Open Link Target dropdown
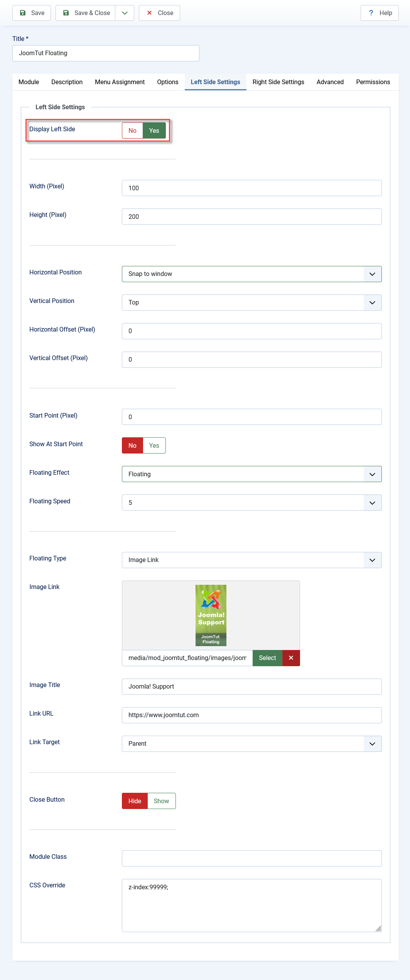 click(x=252, y=744)
